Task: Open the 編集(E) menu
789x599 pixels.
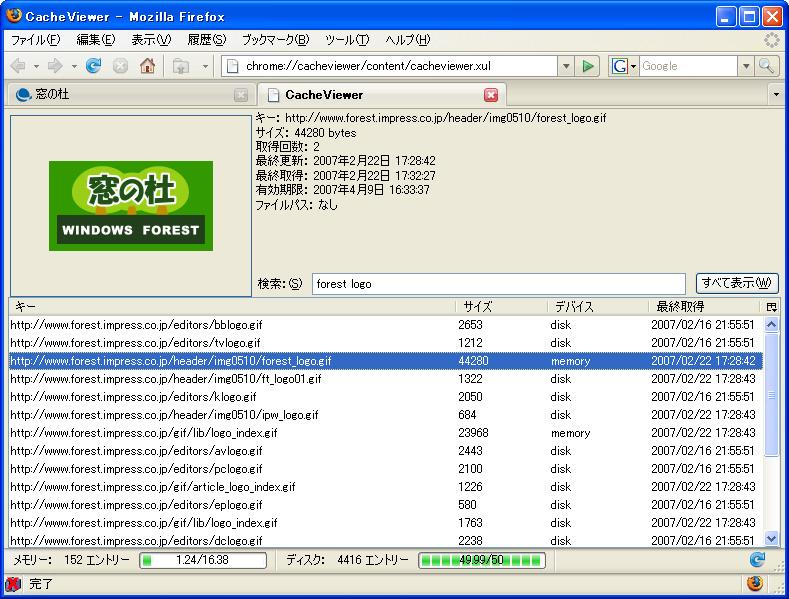Action: 96,40
